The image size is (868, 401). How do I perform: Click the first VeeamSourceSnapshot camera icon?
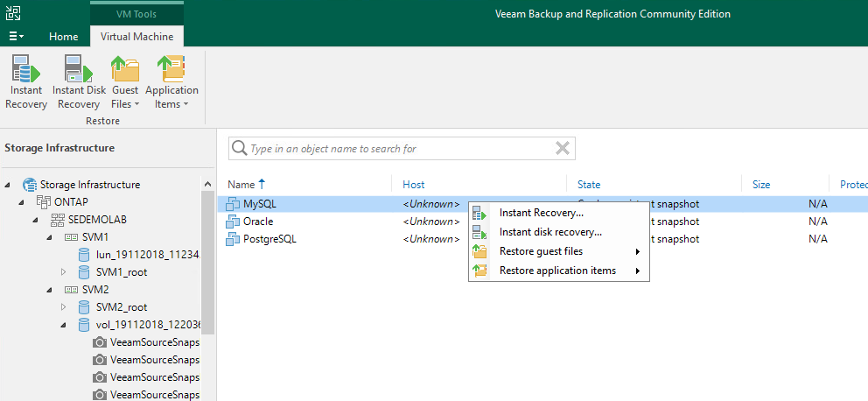[x=100, y=341]
